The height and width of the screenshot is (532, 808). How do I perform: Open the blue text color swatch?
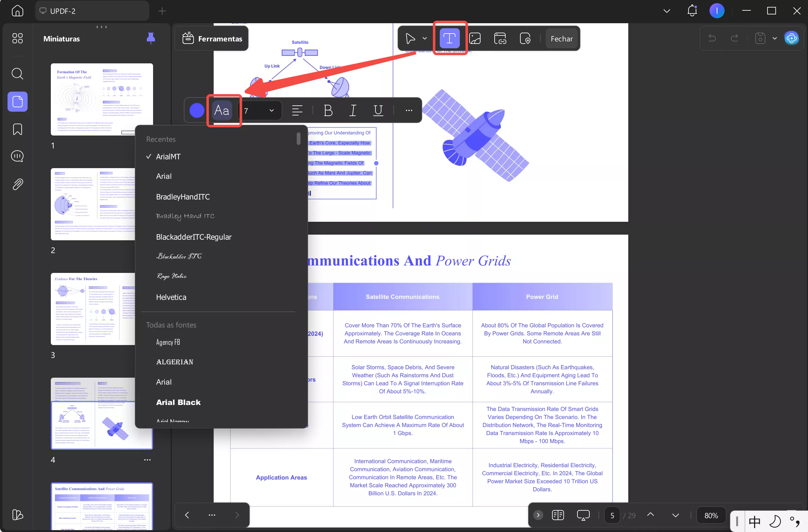(197, 110)
